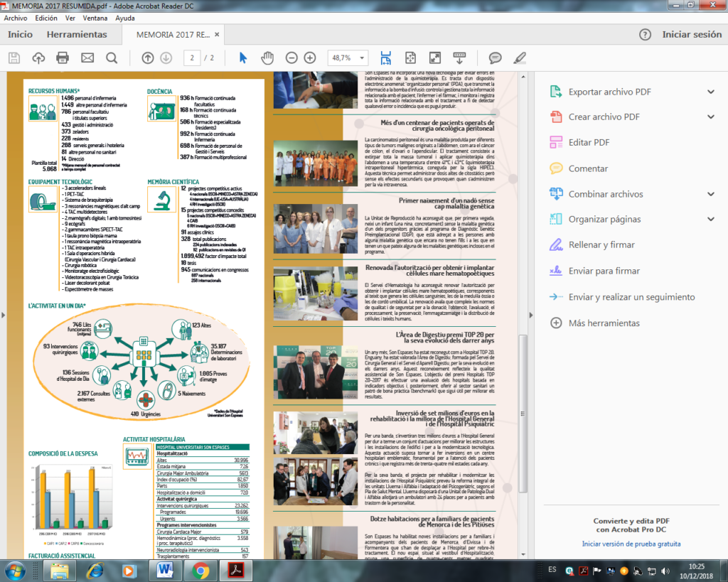Open the Ventana menu
Screen dimensions: 728x582
(x=94, y=18)
